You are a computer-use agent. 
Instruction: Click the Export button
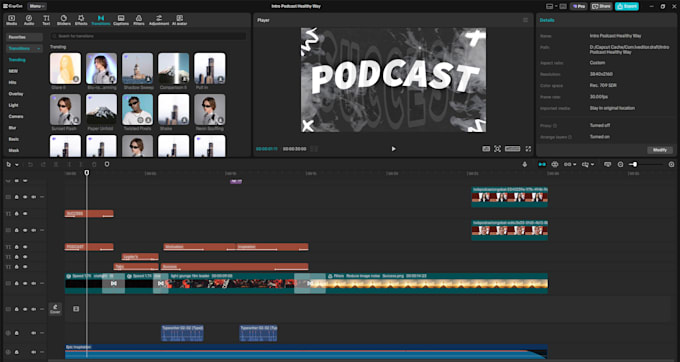tap(627, 7)
